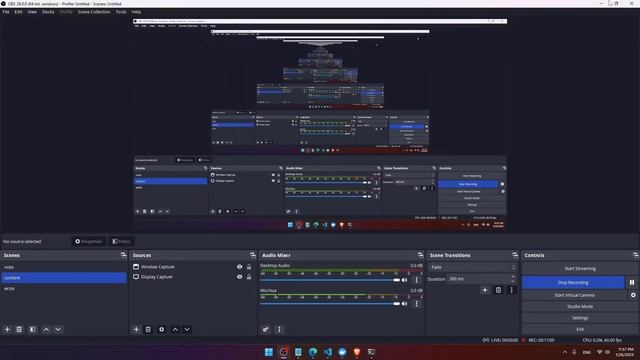Hide the Window Capture source
The height and width of the screenshot is (360, 640).
pos(240,267)
